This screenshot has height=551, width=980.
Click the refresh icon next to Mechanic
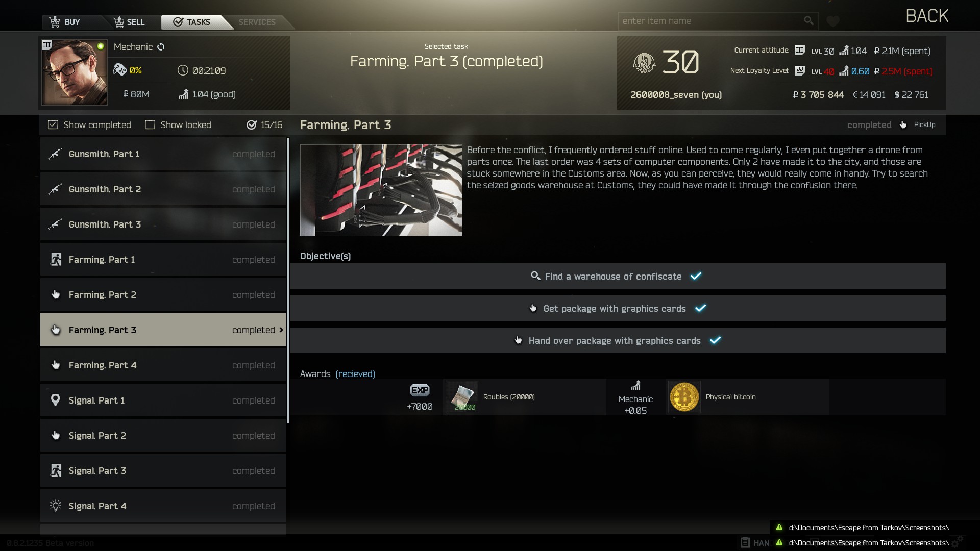click(161, 47)
